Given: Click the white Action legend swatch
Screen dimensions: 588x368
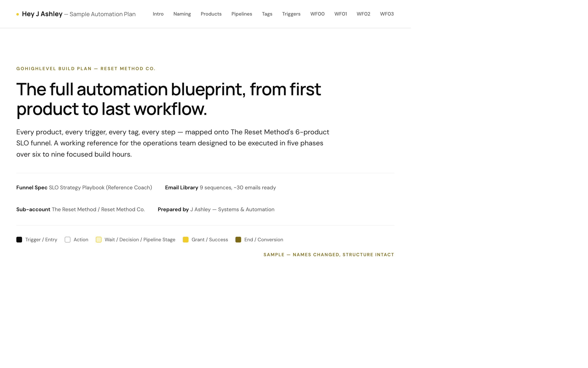Looking at the screenshot, I should [x=68, y=239].
